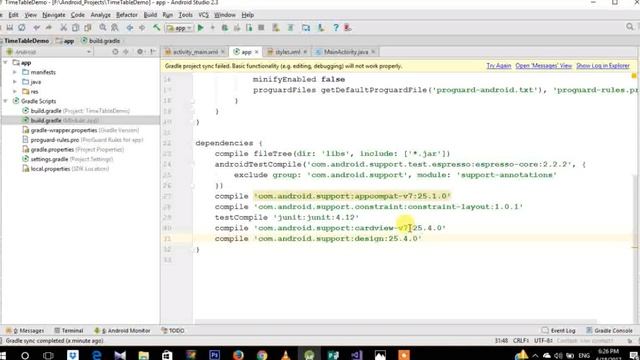Open the Build menu
The image size is (640, 360).
(150, 15)
